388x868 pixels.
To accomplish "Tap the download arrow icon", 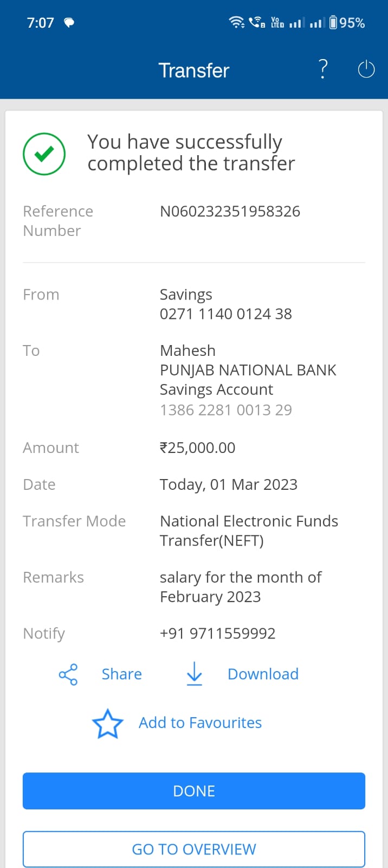I will click(194, 674).
